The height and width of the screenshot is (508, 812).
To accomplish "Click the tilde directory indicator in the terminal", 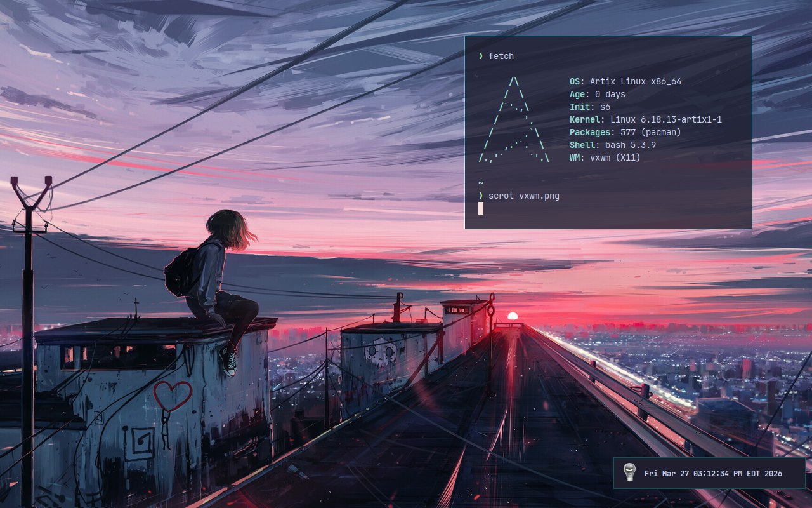I will [481, 184].
